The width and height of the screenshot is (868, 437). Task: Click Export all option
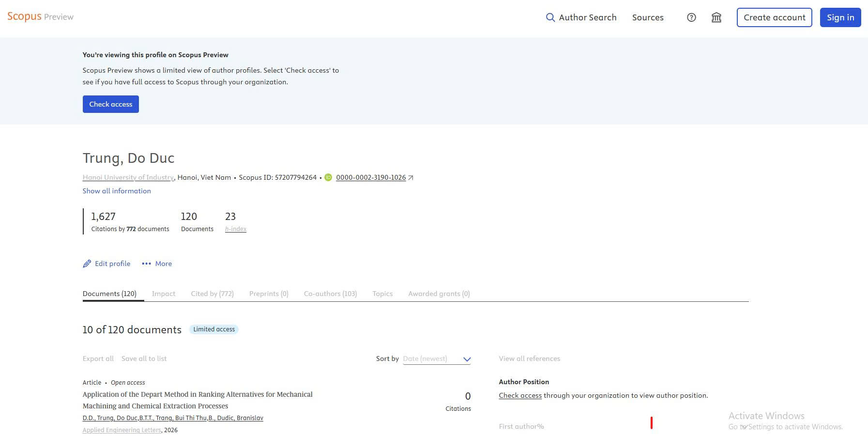click(x=98, y=359)
